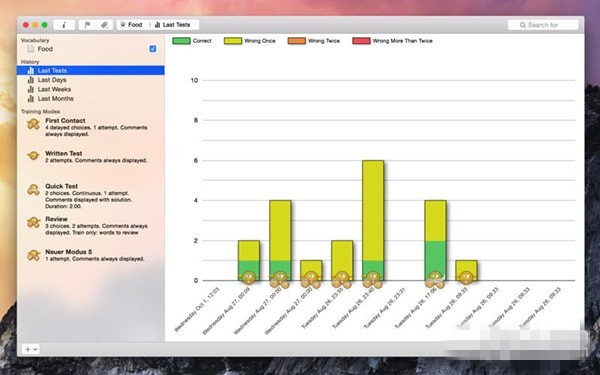Click the Neuer Modus 5 icon
600x375 pixels.
coord(34,255)
